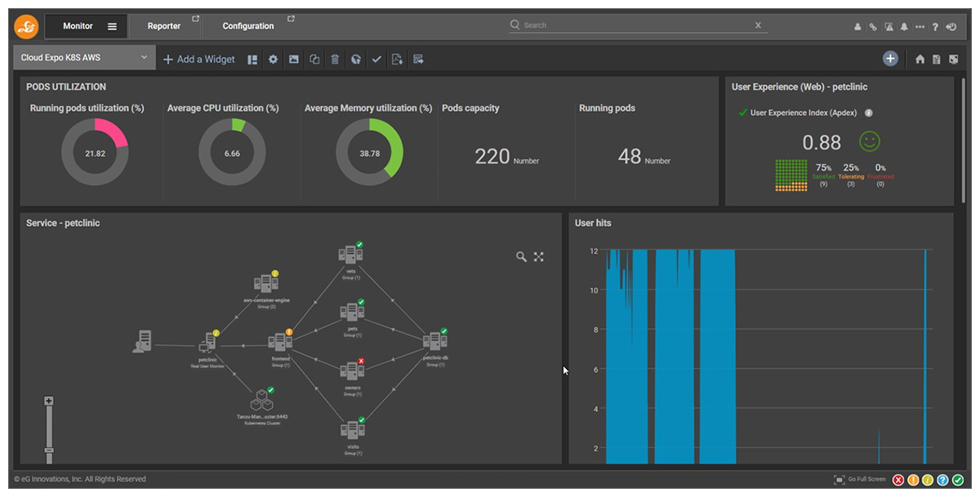This screenshot has height=497, width=980.
Task: Switch to the Configuration tab
Action: (x=248, y=26)
